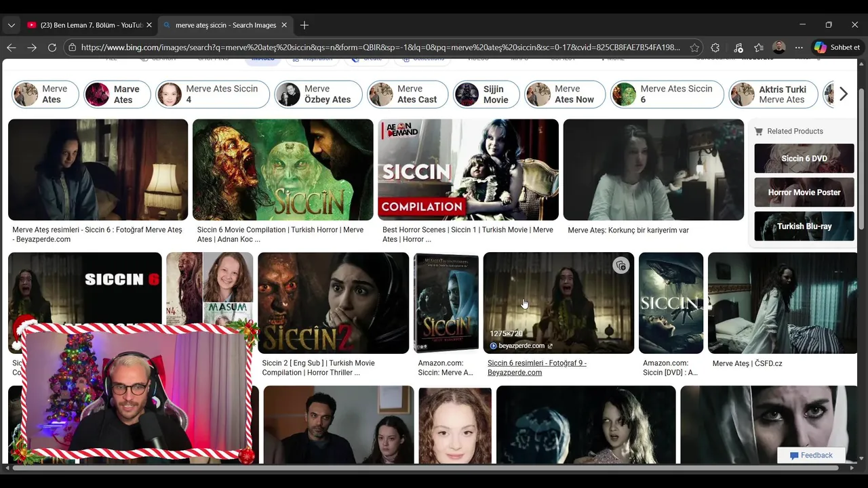This screenshot has height=488, width=868.
Task: Select the Aktris Turki Merve Ates chip
Action: (x=774, y=94)
